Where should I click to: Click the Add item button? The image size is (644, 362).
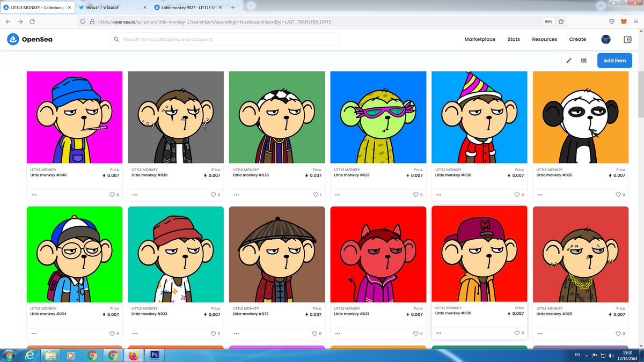pyautogui.click(x=614, y=61)
